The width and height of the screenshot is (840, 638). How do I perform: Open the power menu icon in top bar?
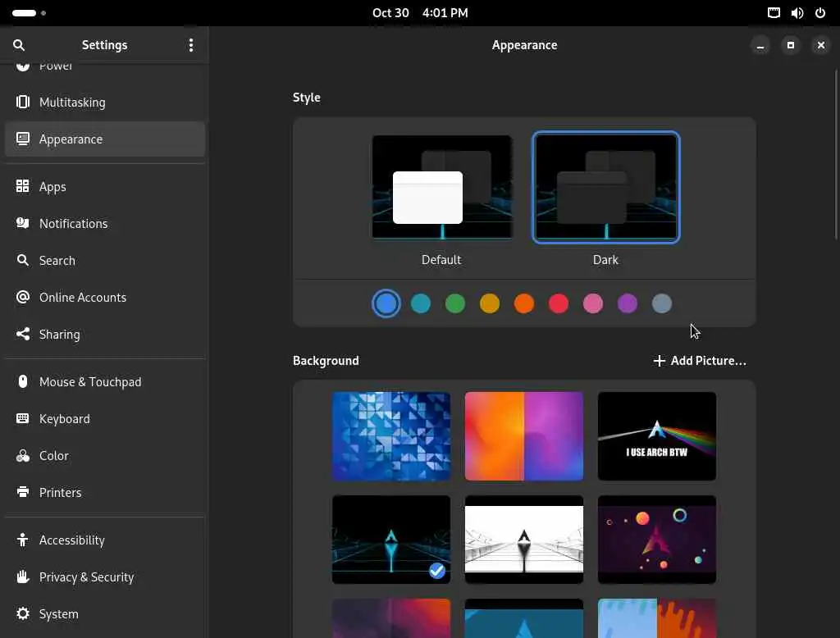[820, 13]
